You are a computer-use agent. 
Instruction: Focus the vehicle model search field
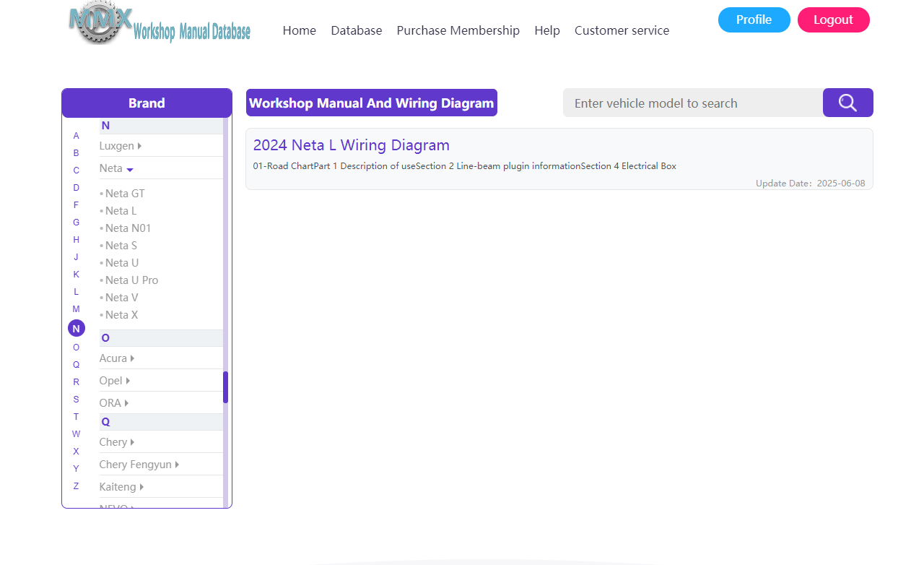pos(693,103)
